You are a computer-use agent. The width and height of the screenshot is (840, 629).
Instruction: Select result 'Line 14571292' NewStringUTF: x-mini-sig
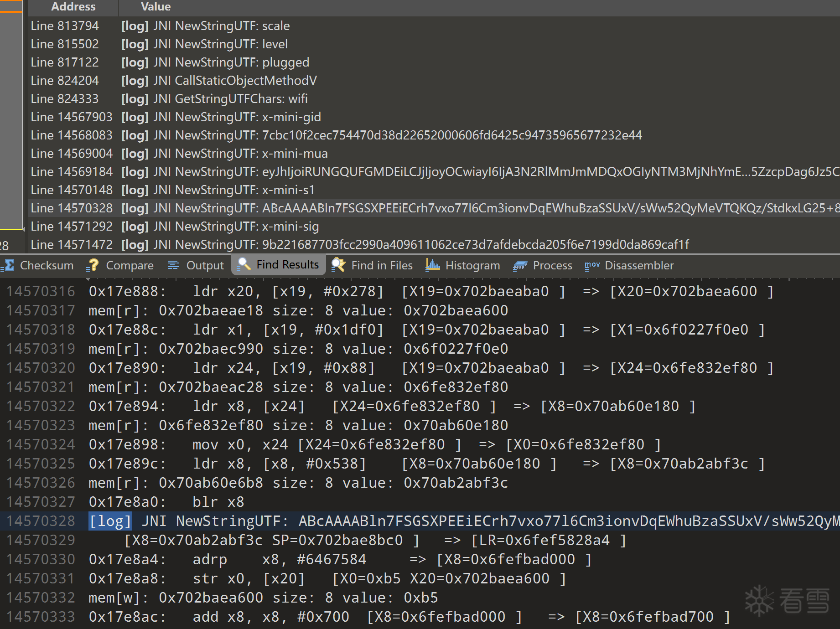pyautogui.click(x=434, y=227)
